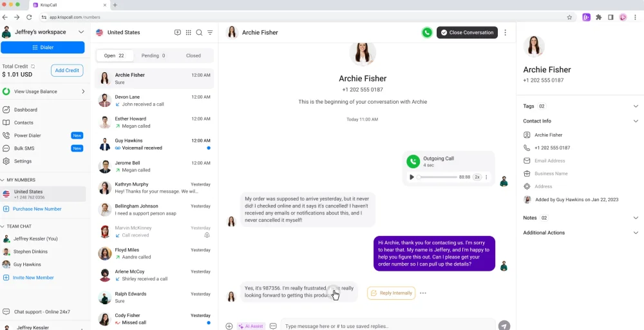Open Arlene McCoy conversation
This screenshot has width=644, height=330.
coord(155,275)
